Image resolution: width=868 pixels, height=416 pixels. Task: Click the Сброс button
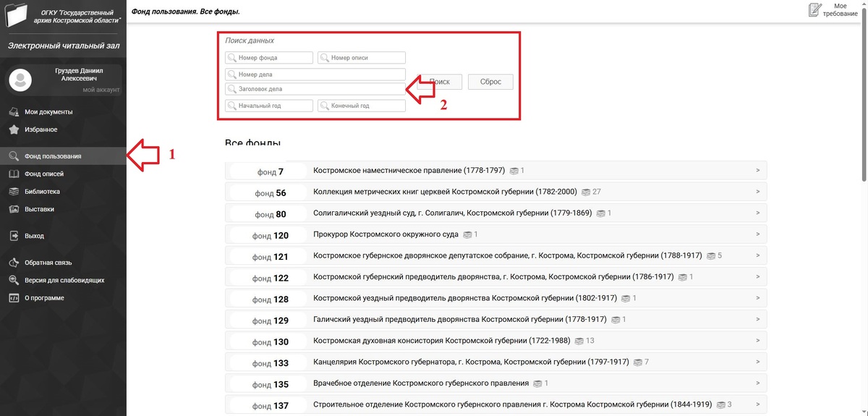click(x=490, y=82)
